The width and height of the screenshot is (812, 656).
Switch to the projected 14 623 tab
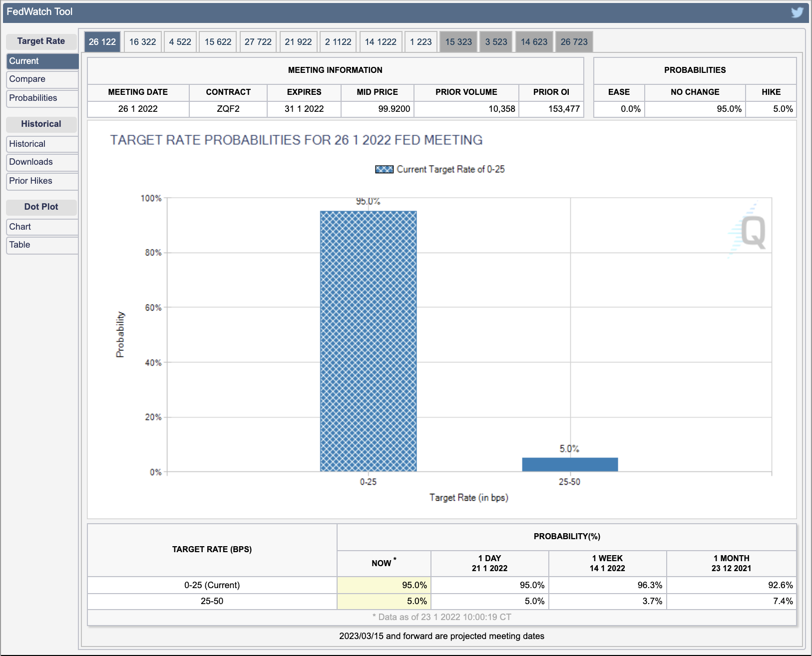coord(534,42)
